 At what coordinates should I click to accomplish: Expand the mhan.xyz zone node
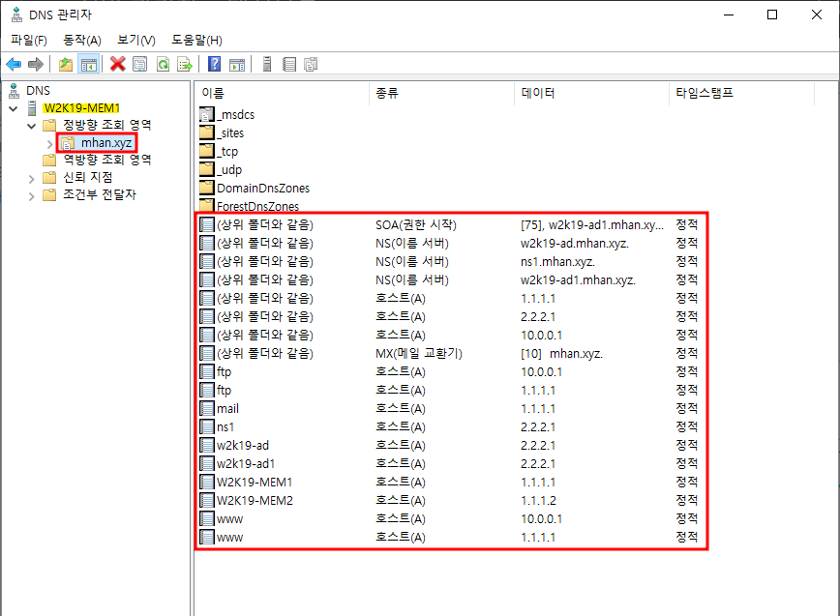[x=49, y=144]
